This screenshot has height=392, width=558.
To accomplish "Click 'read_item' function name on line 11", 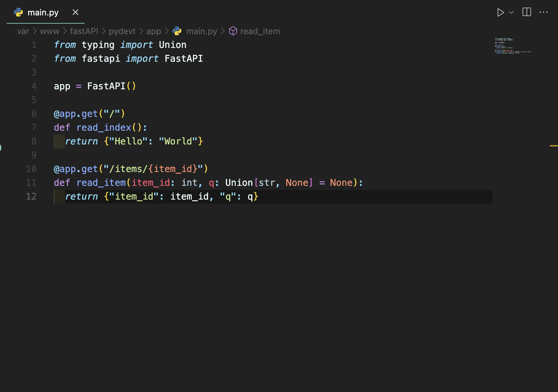I will tap(101, 183).
